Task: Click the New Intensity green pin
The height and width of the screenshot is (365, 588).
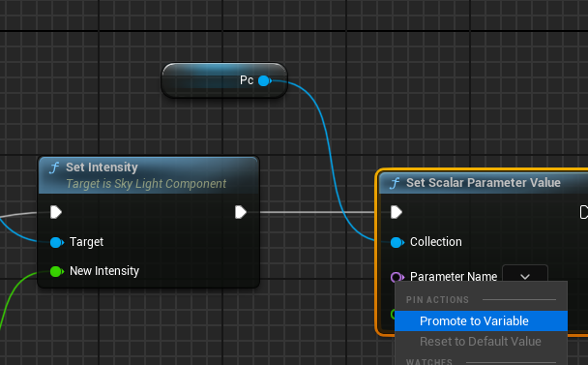Action: 57,271
